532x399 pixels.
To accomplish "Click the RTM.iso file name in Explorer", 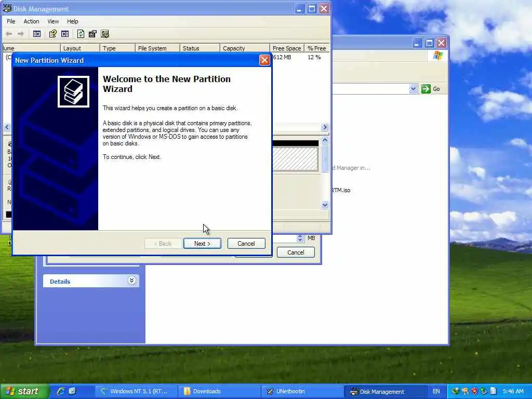I will coord(341,190).
